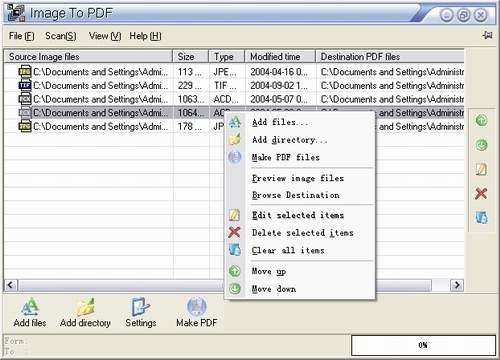Click the TIF file icon in second row

coord(25,85)
